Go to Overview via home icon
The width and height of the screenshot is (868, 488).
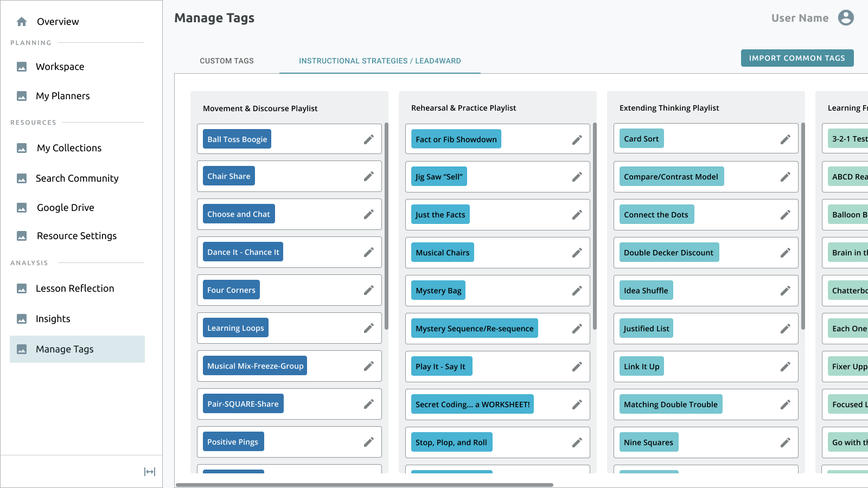pyautogui.click(x=22, y=22)
